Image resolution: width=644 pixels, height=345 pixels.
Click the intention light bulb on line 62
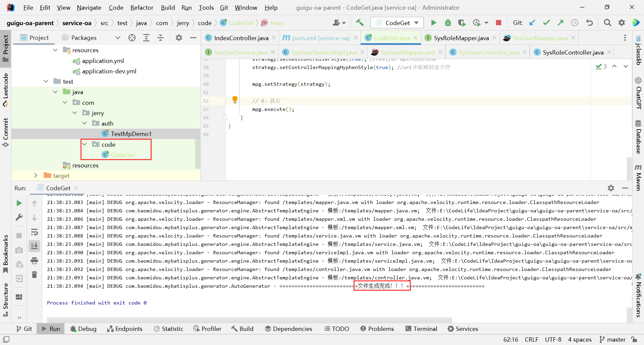(235, 99)
